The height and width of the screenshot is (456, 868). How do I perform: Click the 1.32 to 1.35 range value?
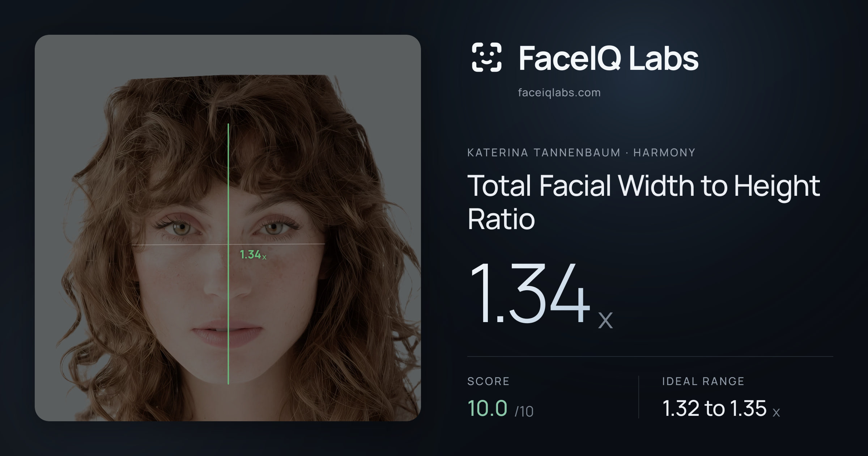721,409
